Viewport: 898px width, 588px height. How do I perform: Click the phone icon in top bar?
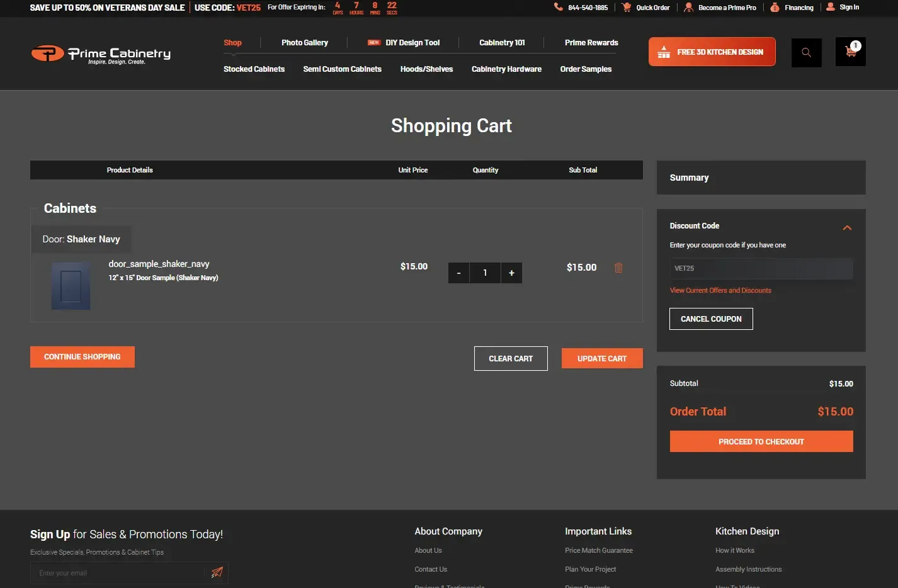(558, 7)
